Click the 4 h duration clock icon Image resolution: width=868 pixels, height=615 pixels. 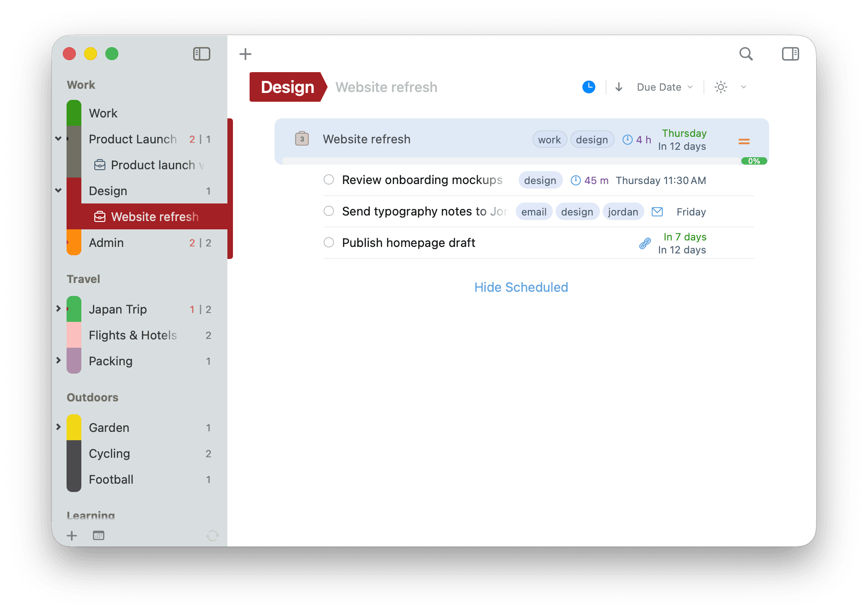(x=628, y=140)
